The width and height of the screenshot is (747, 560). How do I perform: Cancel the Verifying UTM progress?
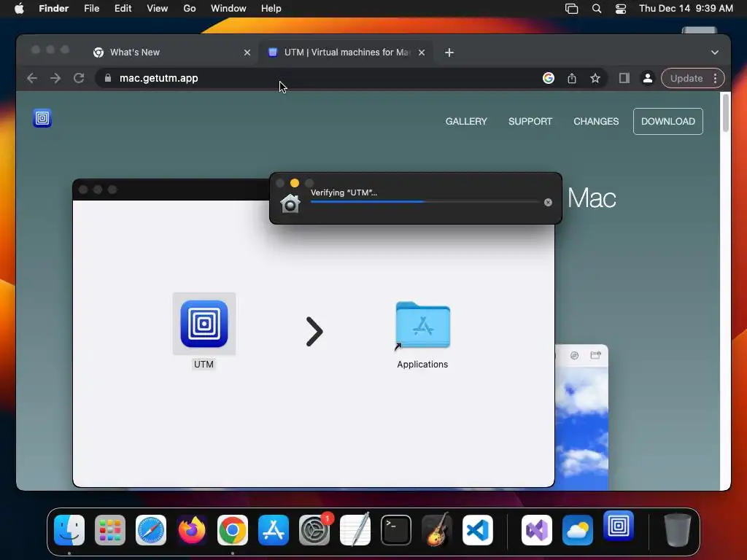click(548, 203)
